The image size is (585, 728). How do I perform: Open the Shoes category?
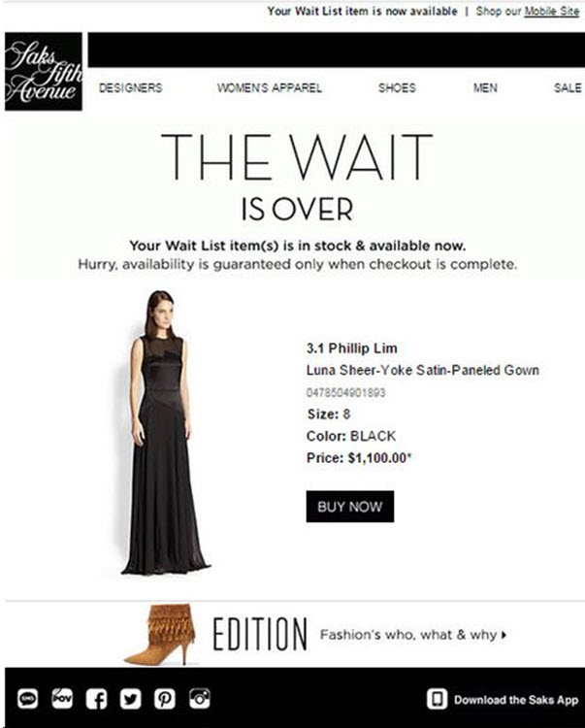coord(397,87)
